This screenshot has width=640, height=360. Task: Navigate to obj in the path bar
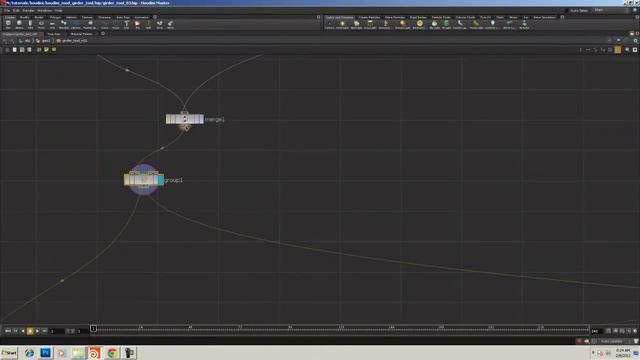[x=27, y=41]
